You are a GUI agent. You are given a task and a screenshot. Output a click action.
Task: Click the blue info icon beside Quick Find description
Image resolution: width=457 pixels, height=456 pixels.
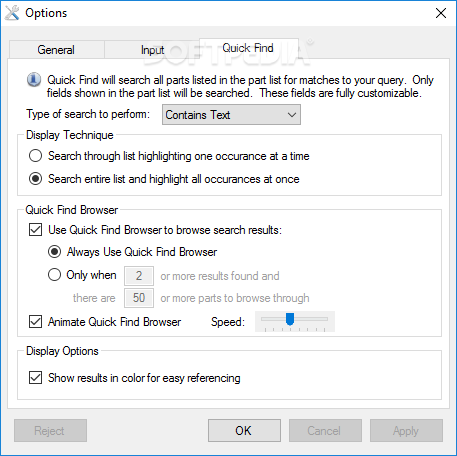coord(34,80)
